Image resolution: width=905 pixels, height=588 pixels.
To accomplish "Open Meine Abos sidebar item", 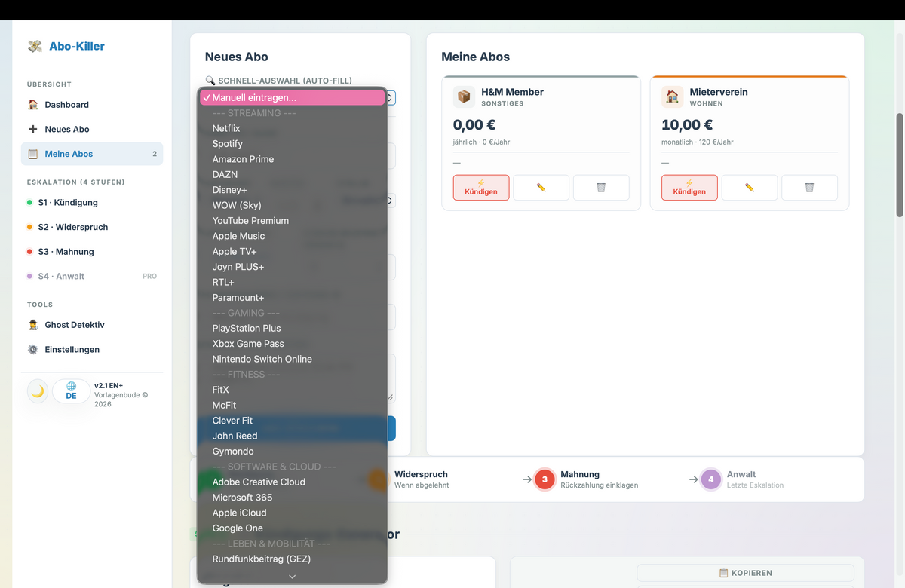I will [92, 154].
